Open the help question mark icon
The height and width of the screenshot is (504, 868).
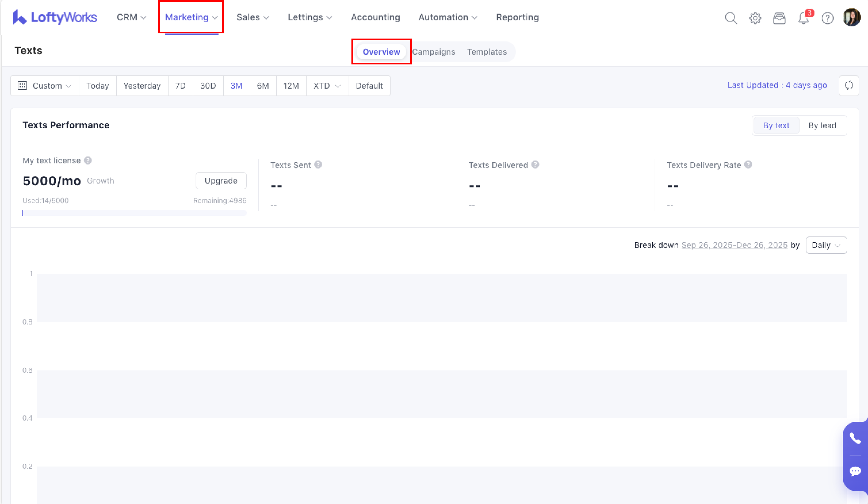[x=827, y=18]
